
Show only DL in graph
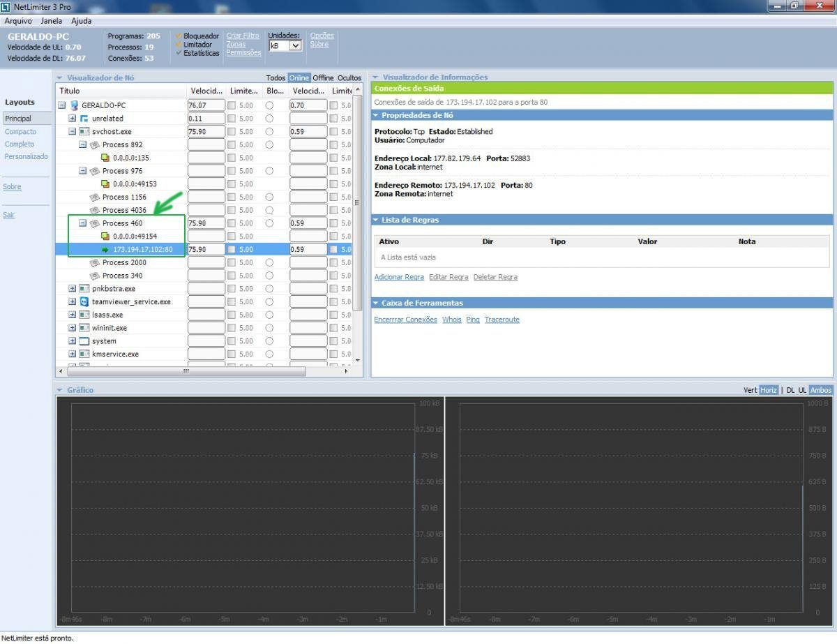(x=790, y=390)
